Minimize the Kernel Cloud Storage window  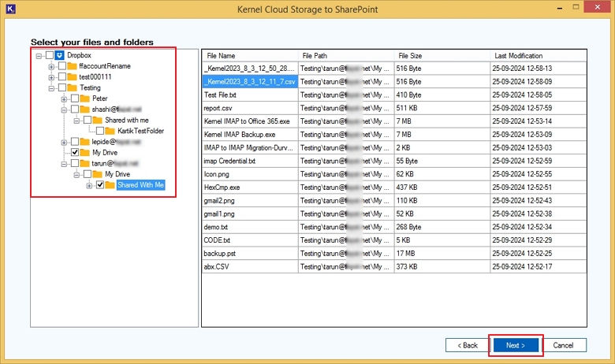point(560,7)
